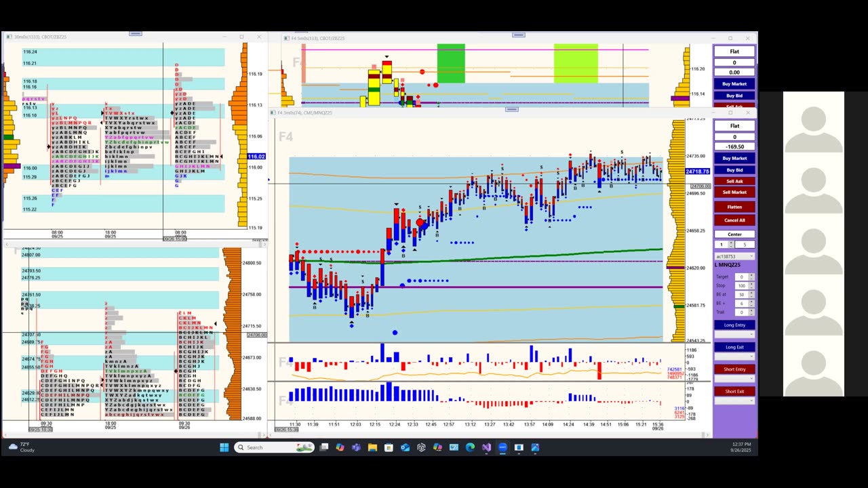Screen dimensions: 868x488
Task: Flatten the MNQZ25 position
Action: (734, 207)
